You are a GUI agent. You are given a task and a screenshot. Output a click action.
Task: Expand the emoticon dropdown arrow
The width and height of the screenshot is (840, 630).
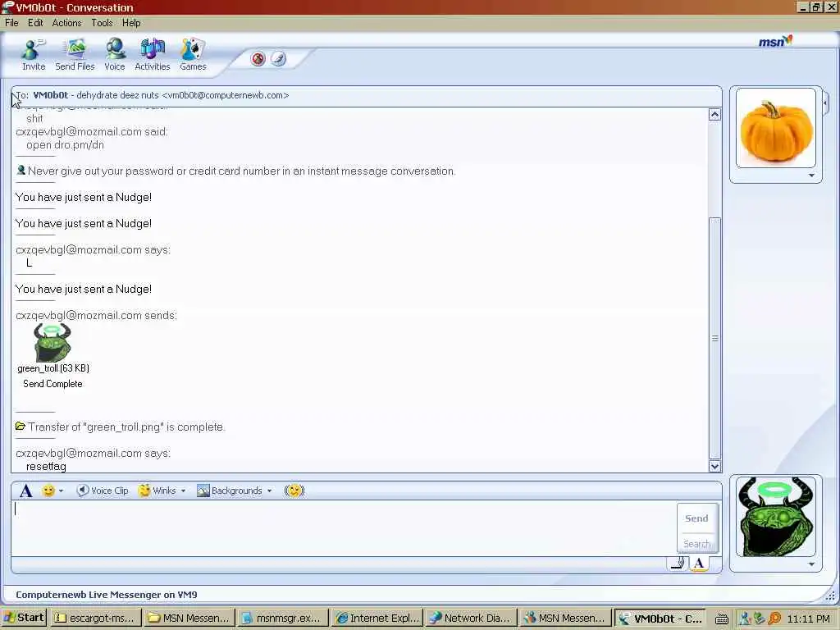[61, 491]
